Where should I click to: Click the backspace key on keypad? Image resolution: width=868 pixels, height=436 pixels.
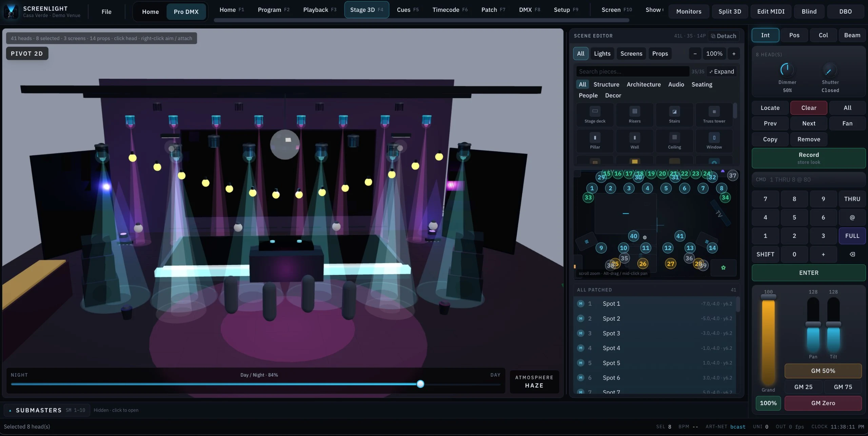(852, 254)
